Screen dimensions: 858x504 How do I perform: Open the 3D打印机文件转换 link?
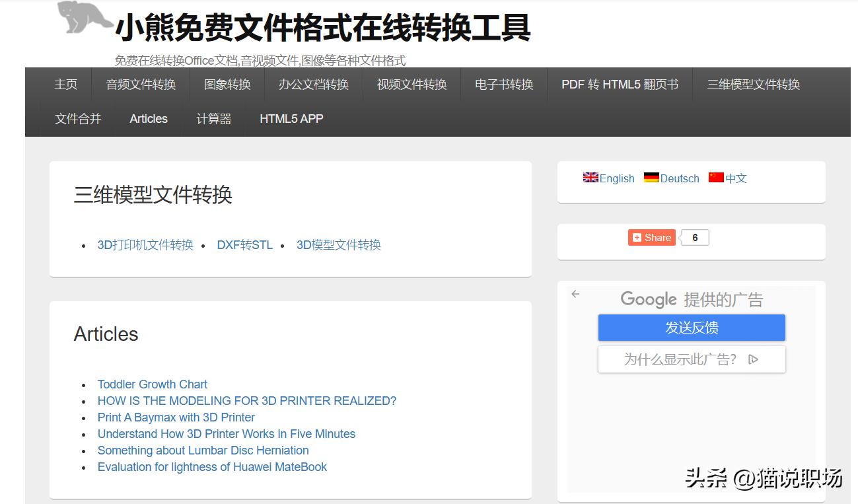(x=145, y=244)
